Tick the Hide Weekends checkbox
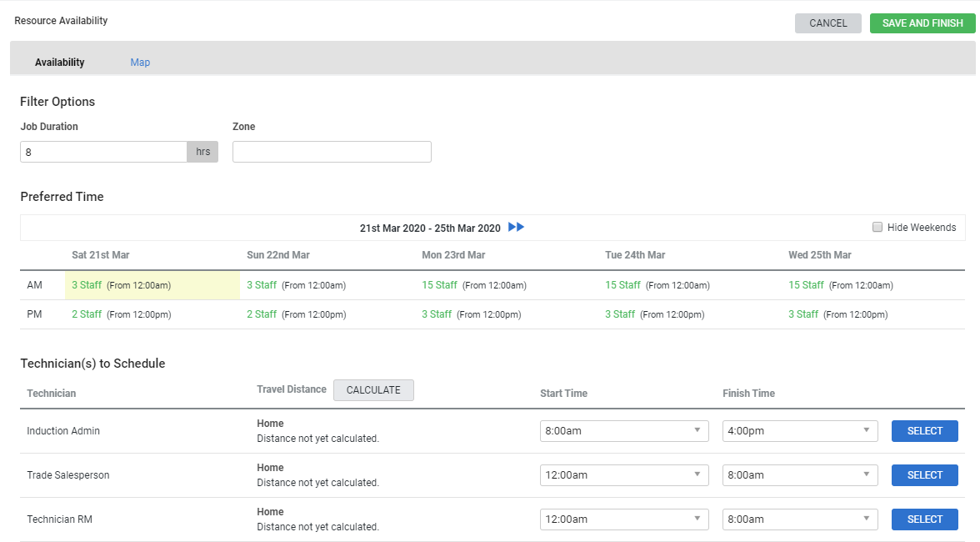The width and height of the screenshot is (980, 542). [877, 227]
